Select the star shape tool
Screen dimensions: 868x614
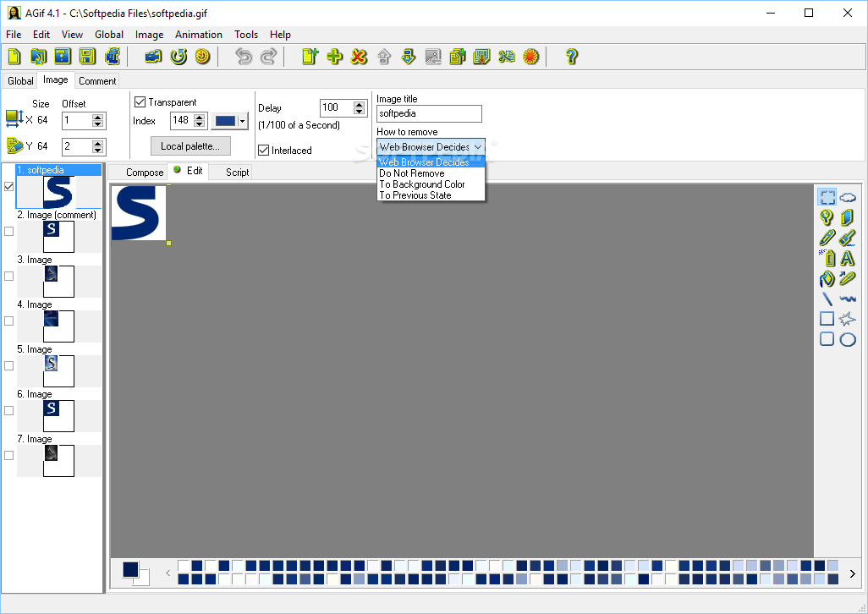coord(848,319)
